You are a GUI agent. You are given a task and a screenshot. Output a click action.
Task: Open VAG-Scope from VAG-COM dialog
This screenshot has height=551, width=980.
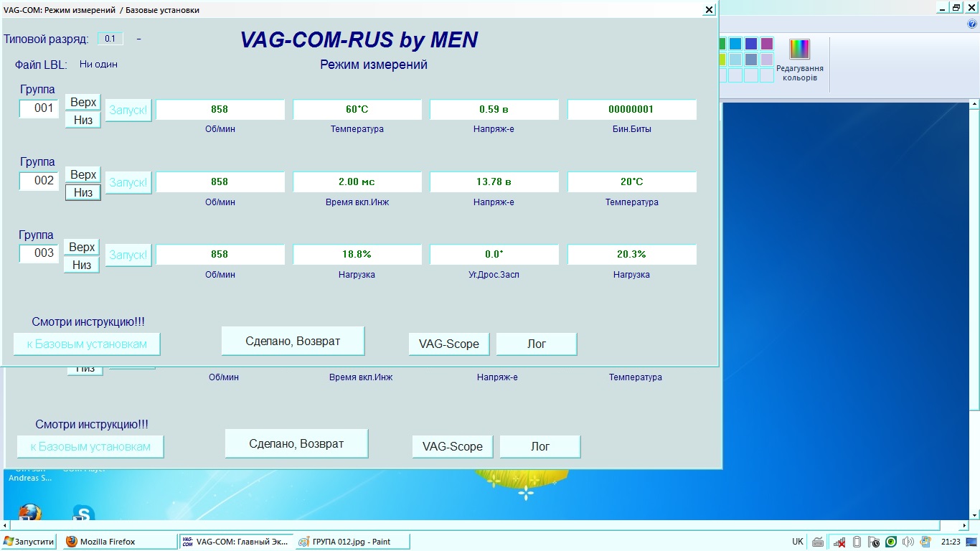pos(449,344)
